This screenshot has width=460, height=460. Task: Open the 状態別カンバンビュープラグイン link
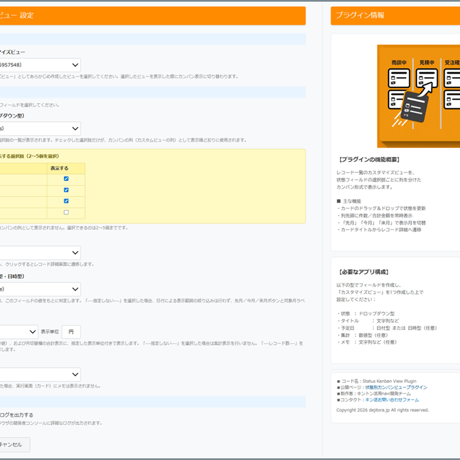(x=396, y=387)
